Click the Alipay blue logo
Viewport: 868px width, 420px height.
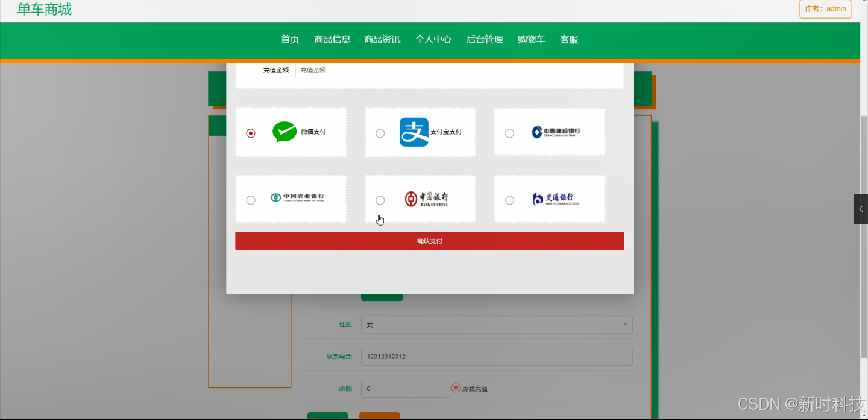(414, 132)
